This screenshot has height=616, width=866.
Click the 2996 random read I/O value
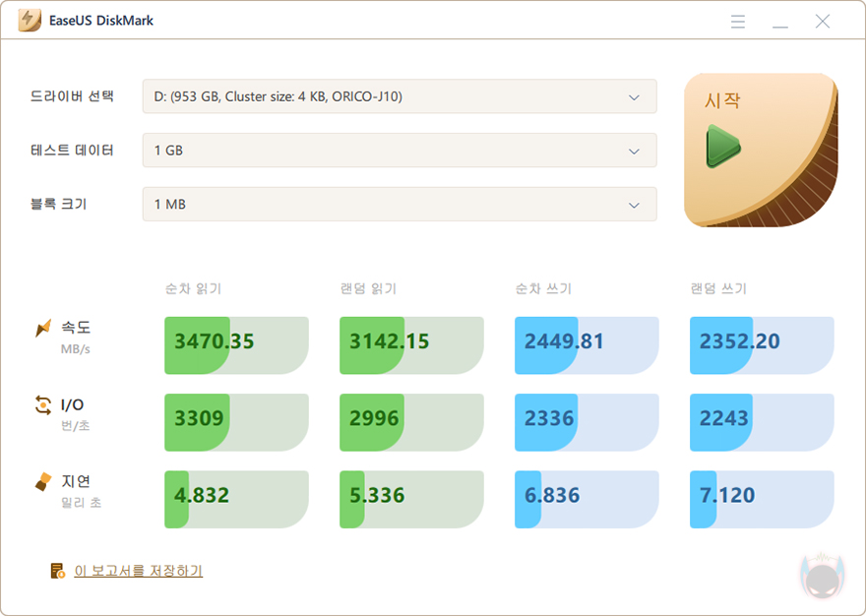[x=374, y=418]
